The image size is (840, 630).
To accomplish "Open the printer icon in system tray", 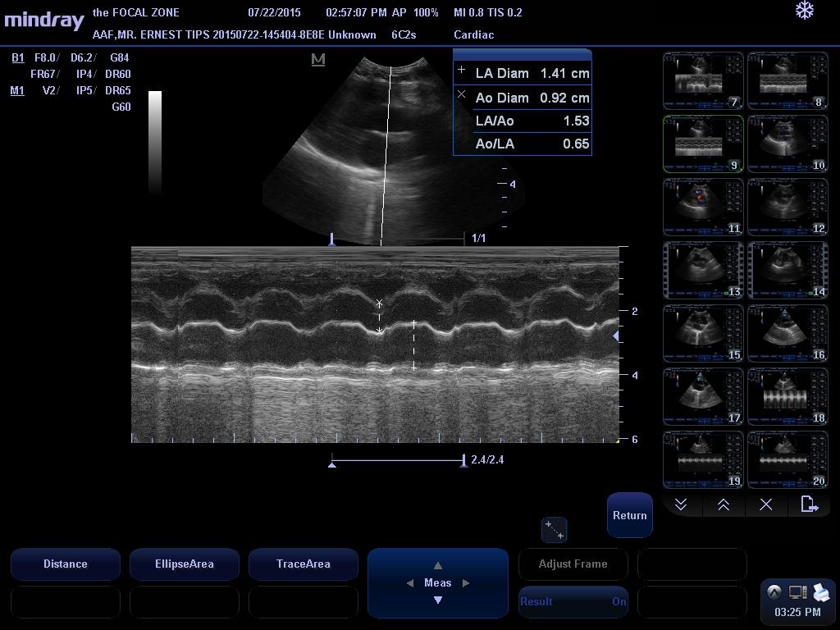I will coord(822,592).
